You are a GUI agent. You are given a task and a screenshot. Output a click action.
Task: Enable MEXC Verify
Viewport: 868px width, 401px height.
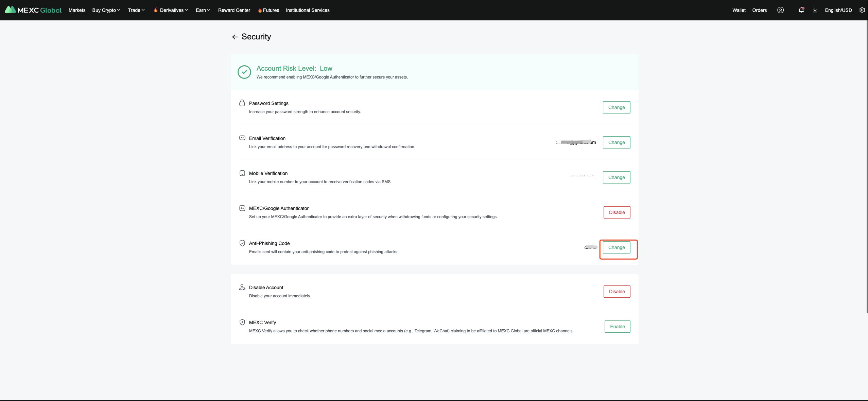point(617,327)
